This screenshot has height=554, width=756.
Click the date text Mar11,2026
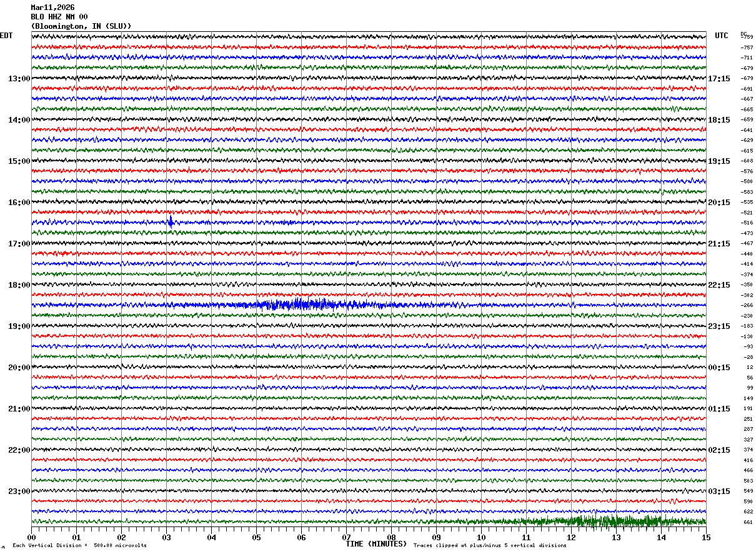click(x=52, y=8)
